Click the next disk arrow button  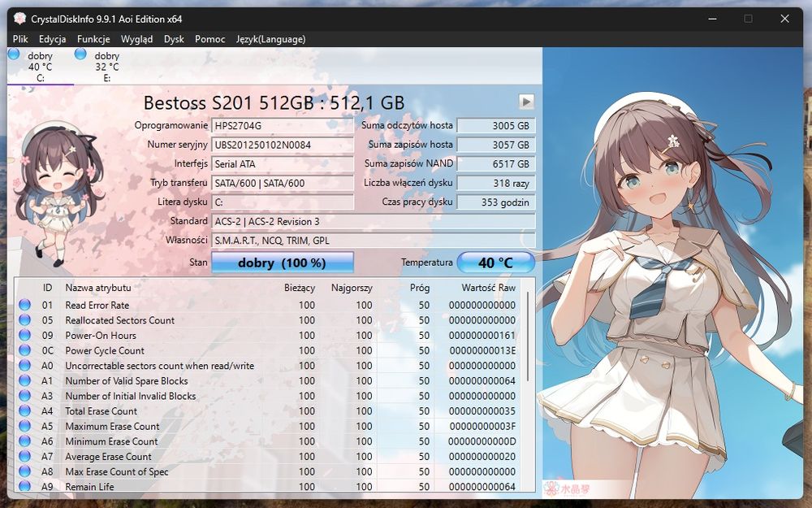[526, 102]
